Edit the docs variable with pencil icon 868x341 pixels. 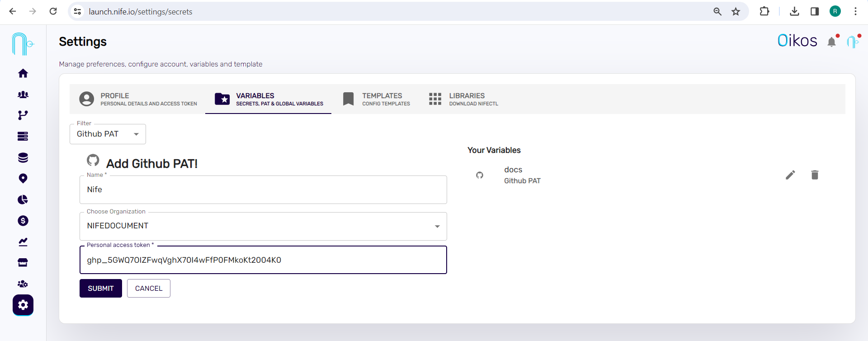coord(790,175)
